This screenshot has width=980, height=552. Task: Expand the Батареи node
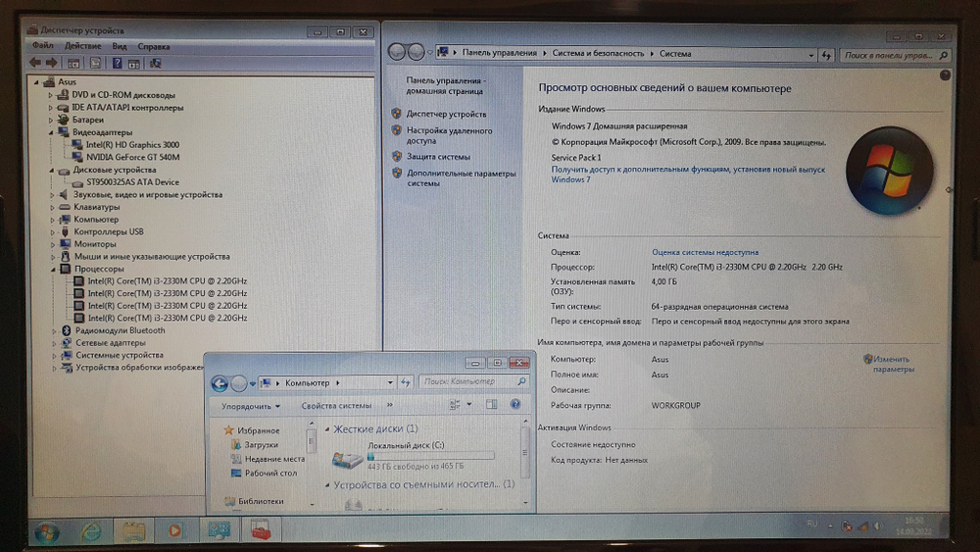[x=51, y=120]
